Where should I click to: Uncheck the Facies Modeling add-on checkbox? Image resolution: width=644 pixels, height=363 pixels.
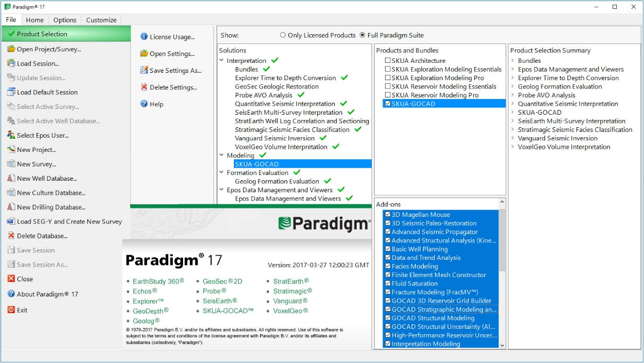click(388, 266)
